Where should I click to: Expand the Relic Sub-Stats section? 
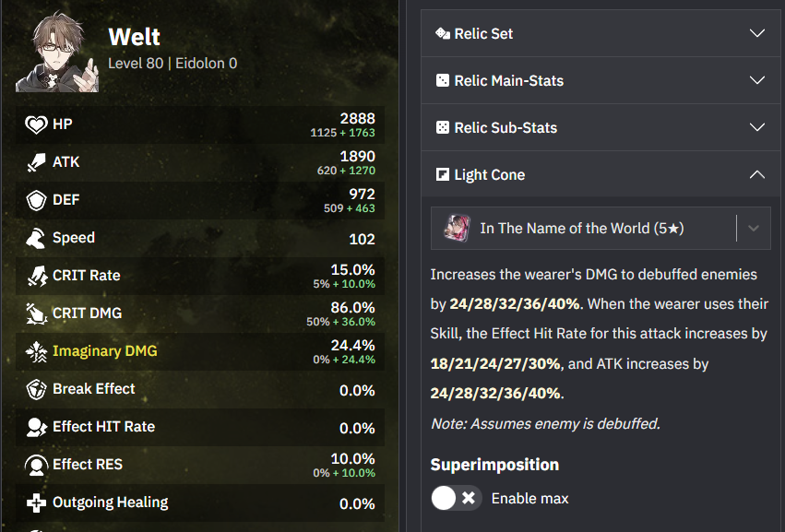[600, 127]
